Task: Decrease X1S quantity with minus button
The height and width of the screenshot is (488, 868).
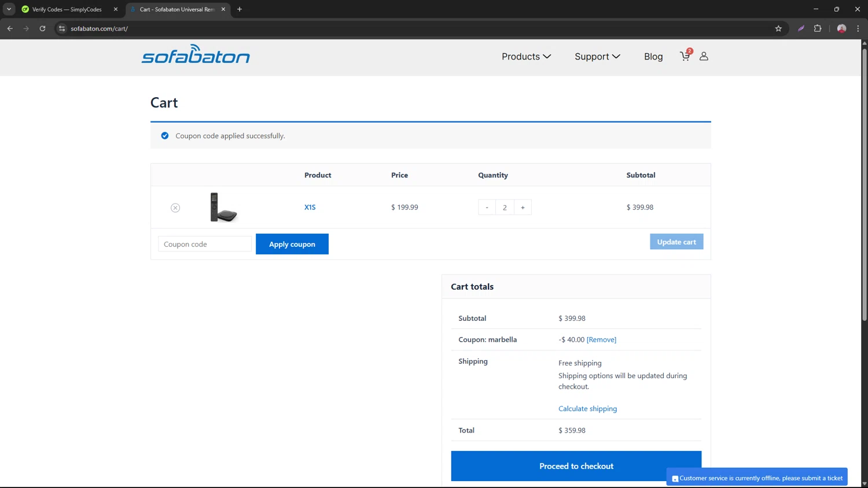Action: tap(487, 208)
